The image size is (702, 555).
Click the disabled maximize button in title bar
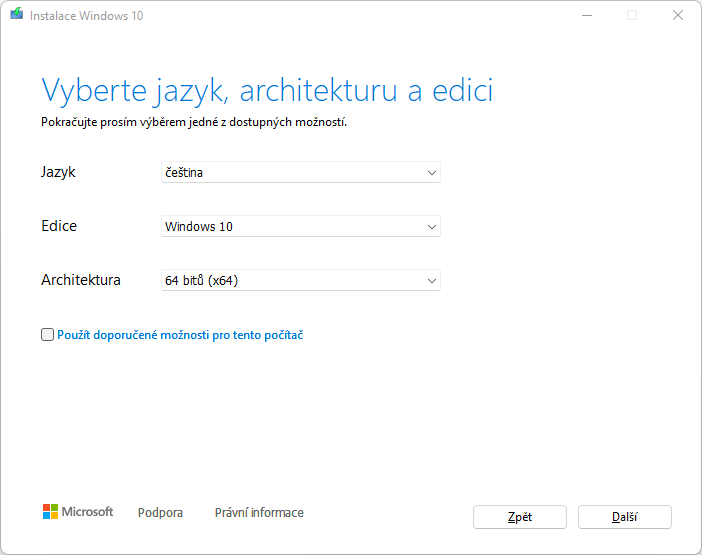click(x=632, y=15)
